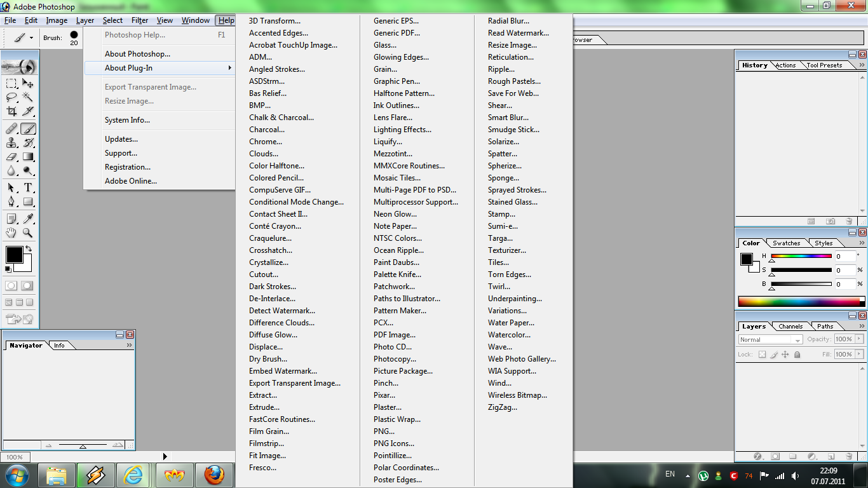Click the hue H slider in Color panel

click(x=801, y=256)
